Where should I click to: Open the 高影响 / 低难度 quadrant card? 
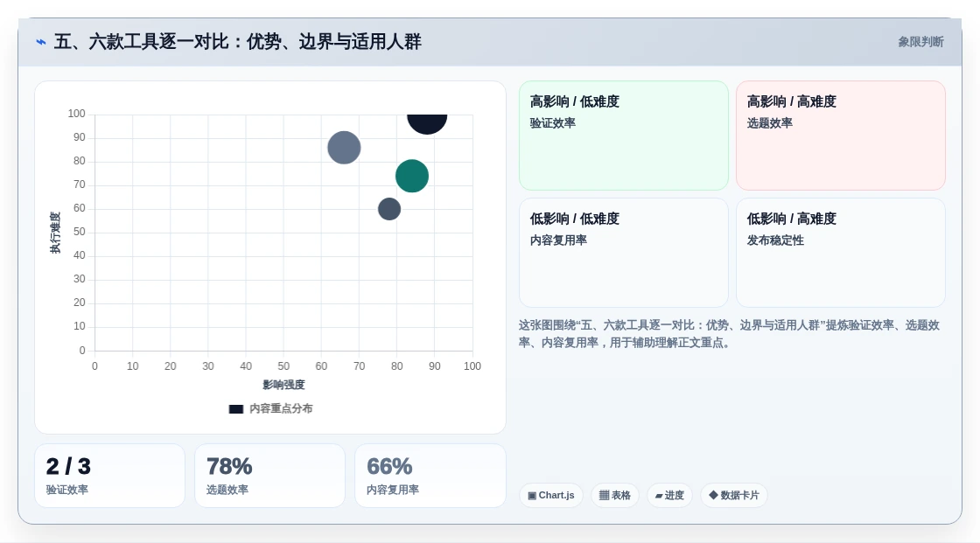[624, 136]
